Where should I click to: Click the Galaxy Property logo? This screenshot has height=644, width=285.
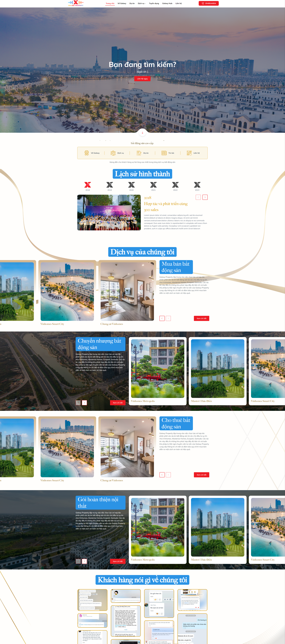click(76, 3)
